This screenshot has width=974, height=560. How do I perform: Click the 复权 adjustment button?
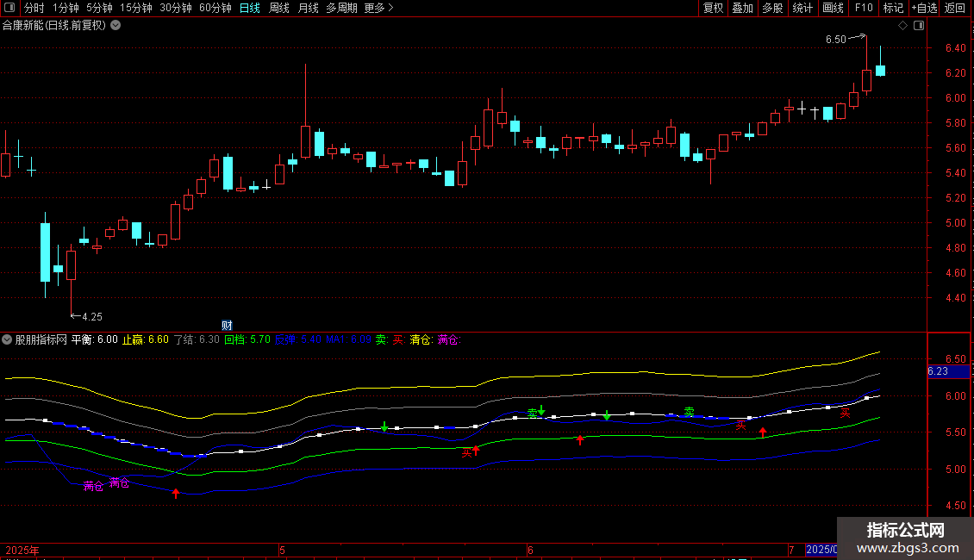click(x=713, y=8)
